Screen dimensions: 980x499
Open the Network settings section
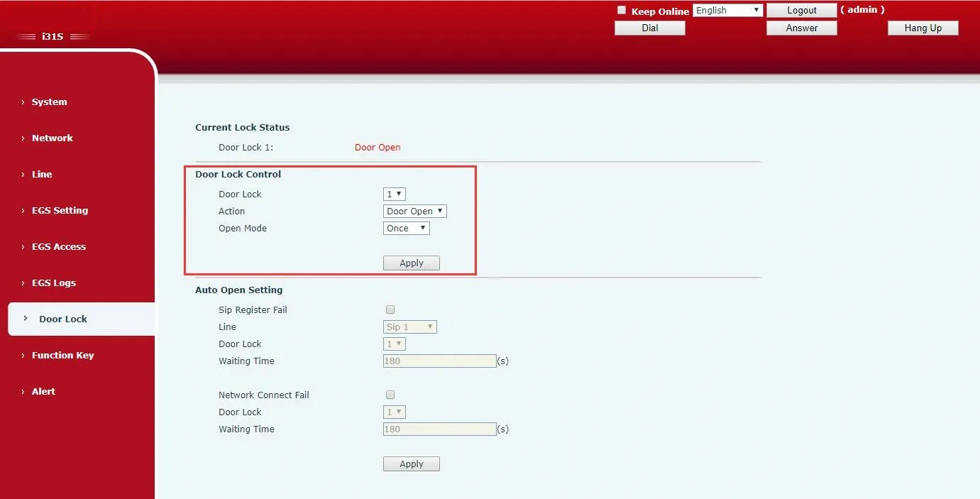click(x=52, y=138)
